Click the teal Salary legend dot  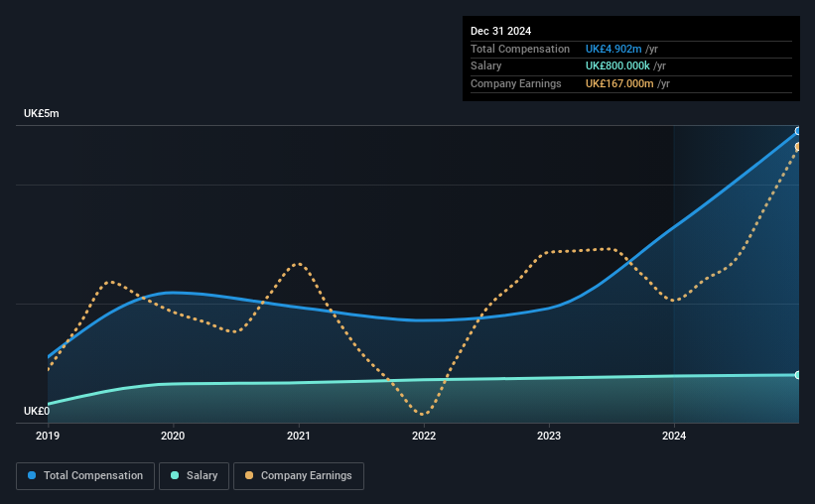(x=175, y=475)
